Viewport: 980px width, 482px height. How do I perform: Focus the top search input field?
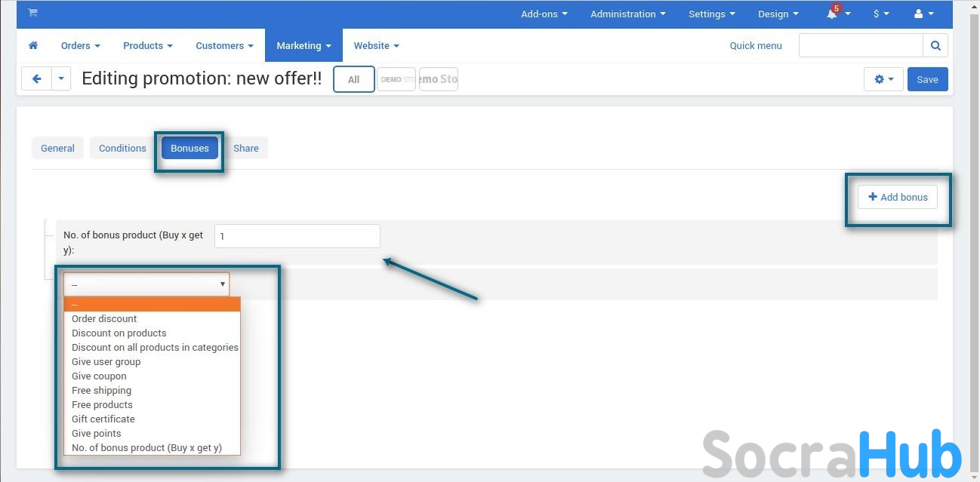tap(861, 45)
